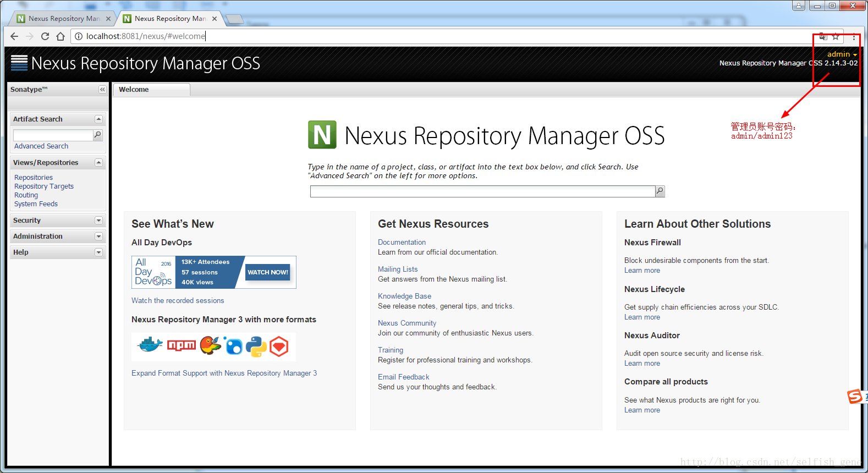Image resolution: width=868 pixels, height=473 pixels.
Task: Collapse the Views/Repositories panel
Action: [x=98, y=162]
